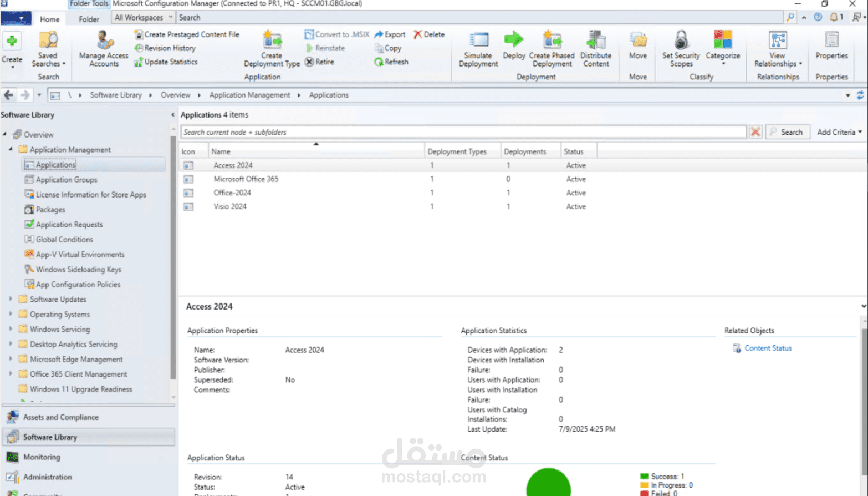
Task: Select Packages in the tree
Action: pyautogui.click(x=50, y=210)
